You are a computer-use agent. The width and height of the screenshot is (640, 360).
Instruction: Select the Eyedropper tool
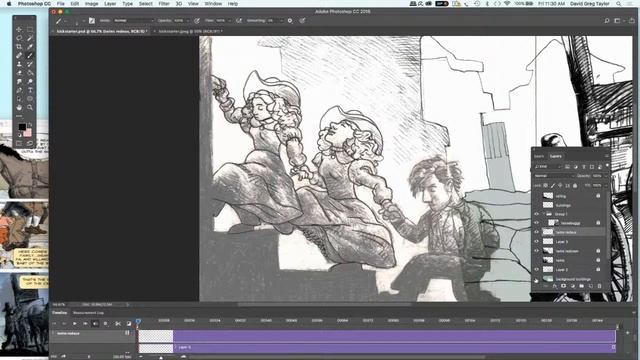30,47
